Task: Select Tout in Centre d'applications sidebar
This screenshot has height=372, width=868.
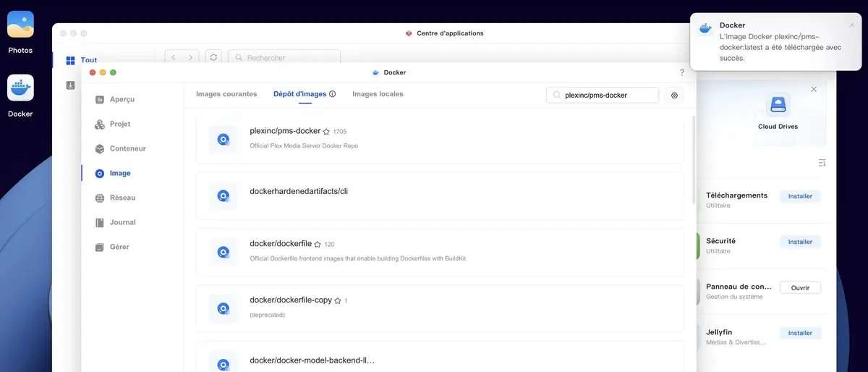Action: [x=81, y=61]
